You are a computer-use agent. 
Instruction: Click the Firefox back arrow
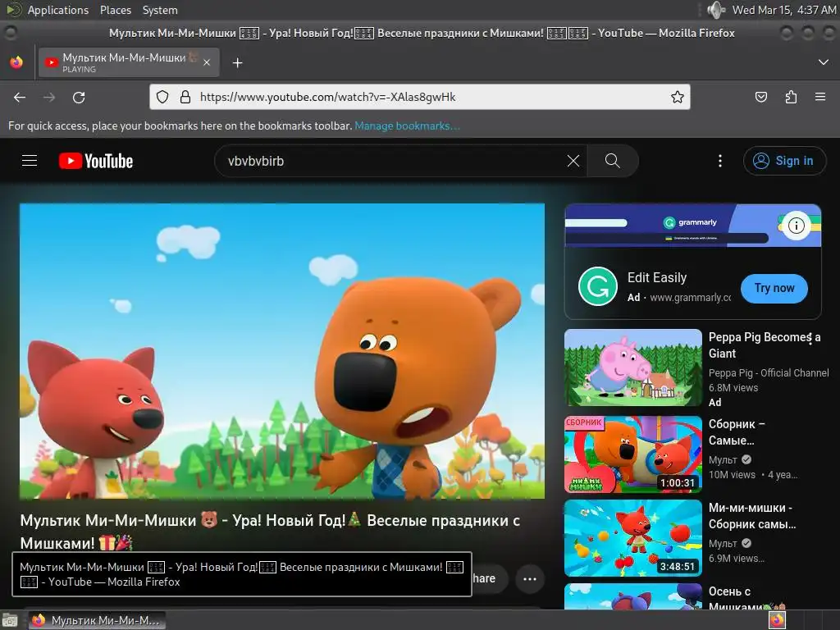point(20,98)
